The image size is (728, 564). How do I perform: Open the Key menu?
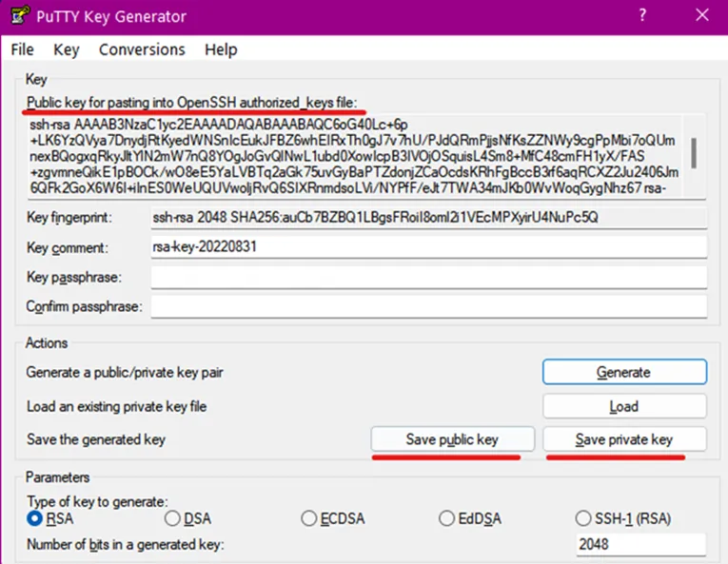point(66,49)
